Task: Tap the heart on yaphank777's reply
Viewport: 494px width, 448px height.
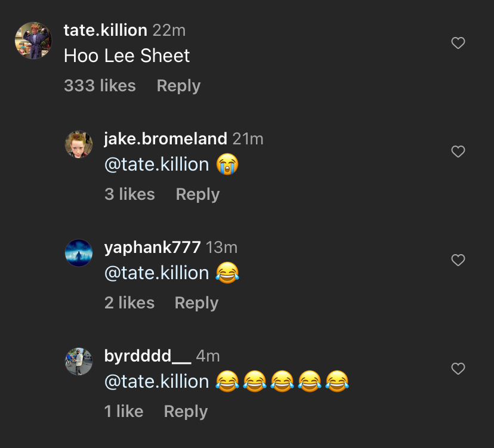Action: pos(458,260)
